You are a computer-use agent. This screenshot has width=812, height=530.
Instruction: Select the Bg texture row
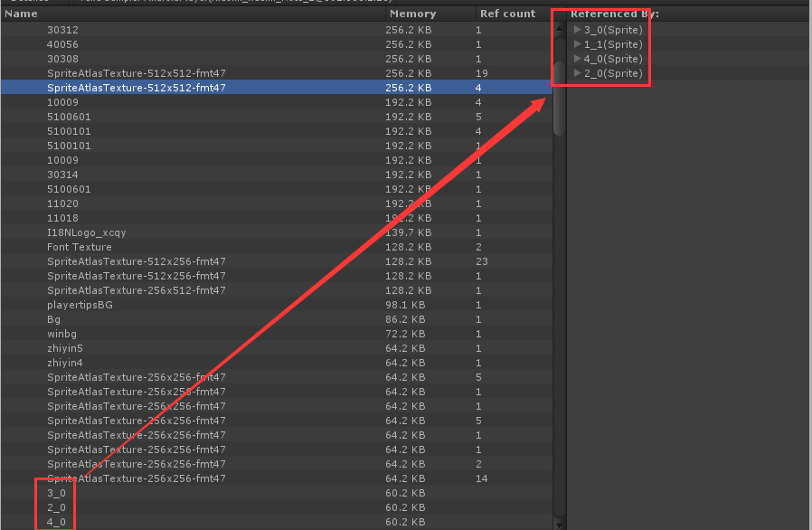point(277,319)
